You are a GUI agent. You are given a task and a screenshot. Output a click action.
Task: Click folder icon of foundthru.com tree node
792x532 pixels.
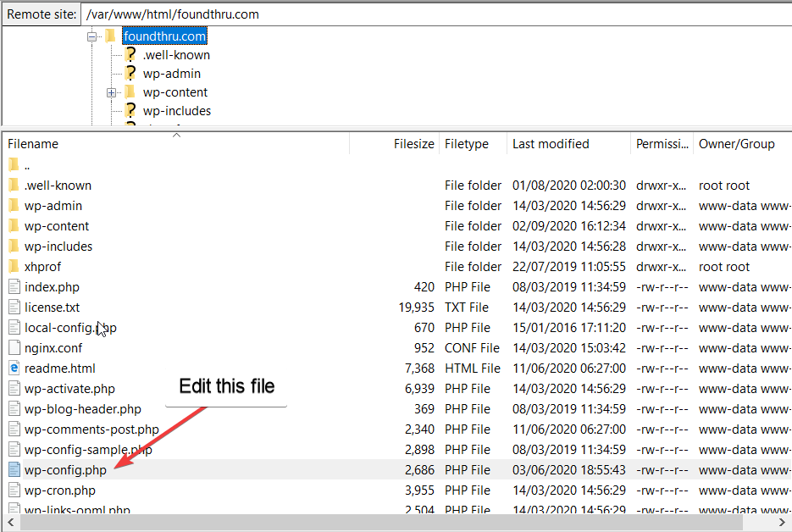tap(111, 36)
